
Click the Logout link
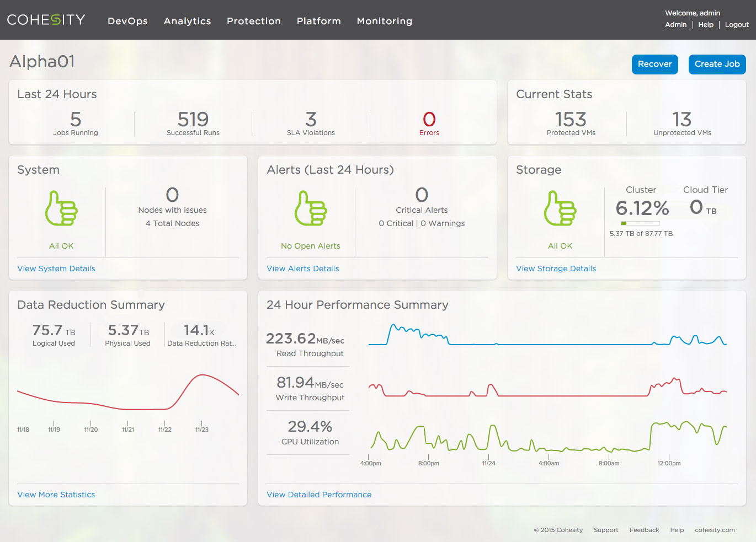(x=737, y=25)
